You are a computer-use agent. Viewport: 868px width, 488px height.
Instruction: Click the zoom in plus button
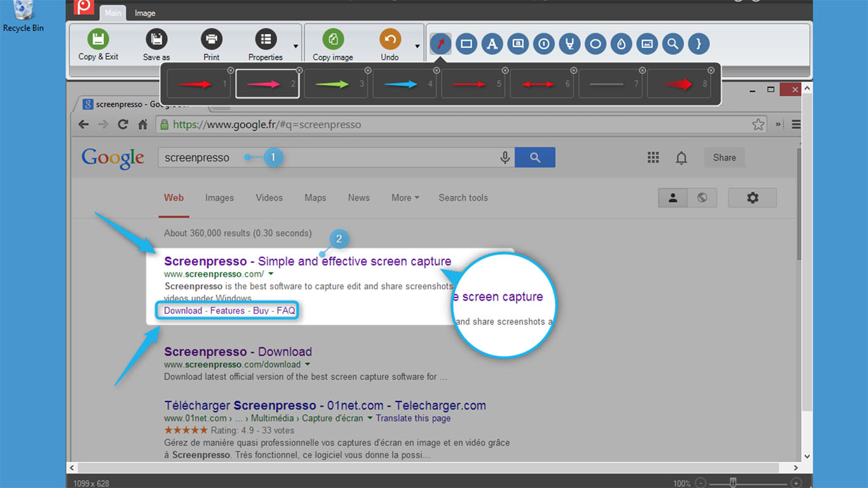pos(796,483)
